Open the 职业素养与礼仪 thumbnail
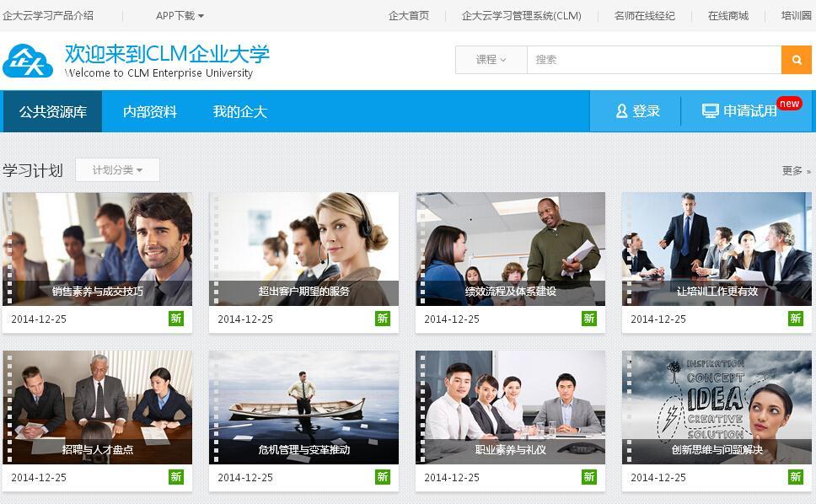This screenshot has width=816, height=504. (511, 407)
